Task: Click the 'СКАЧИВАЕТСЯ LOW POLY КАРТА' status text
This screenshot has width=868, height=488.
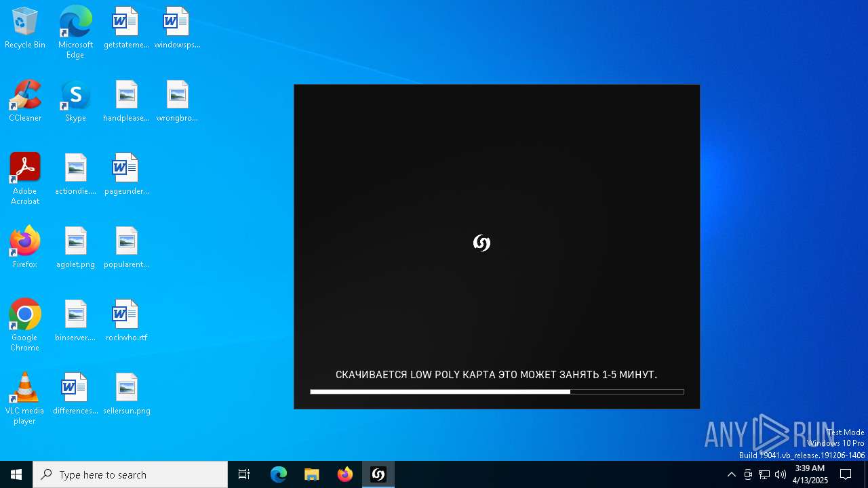Action: click(x=496, y=375)
